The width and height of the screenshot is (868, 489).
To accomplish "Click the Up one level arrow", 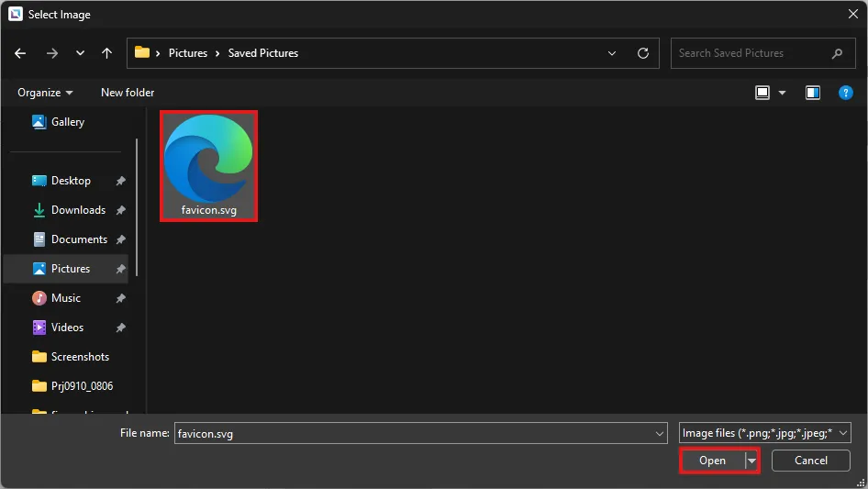I will (106, 53).
